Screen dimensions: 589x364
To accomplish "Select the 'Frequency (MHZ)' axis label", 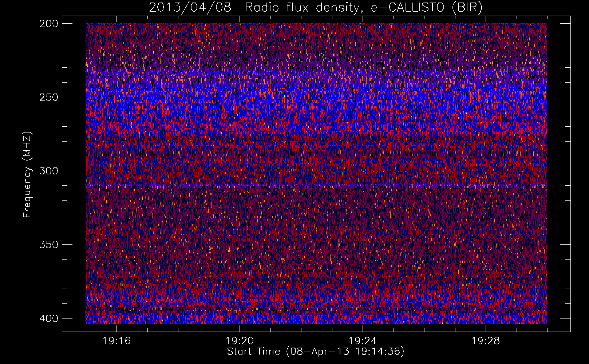I will pos(27,175).
